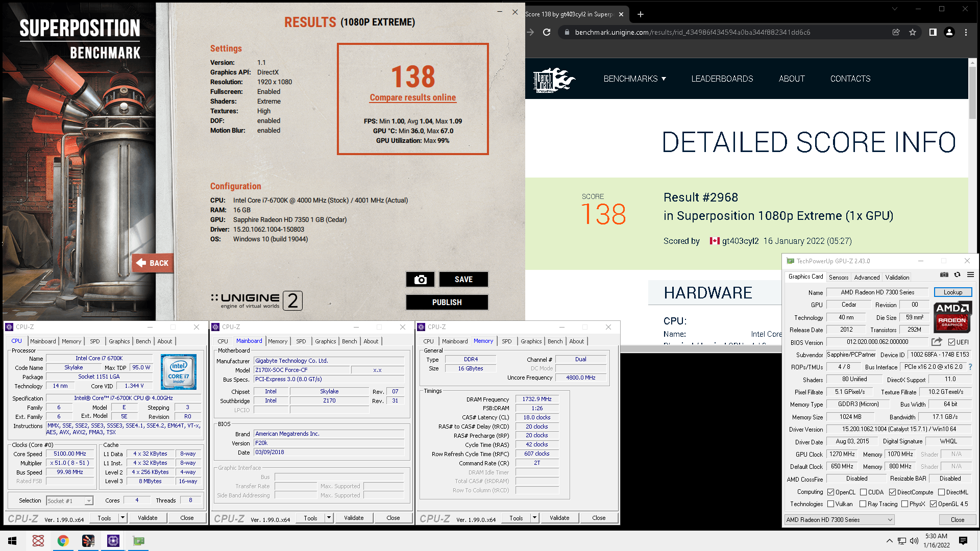Close the Score 138 browser tab
This screenshot has height=551, width=980.
[621, 14]
